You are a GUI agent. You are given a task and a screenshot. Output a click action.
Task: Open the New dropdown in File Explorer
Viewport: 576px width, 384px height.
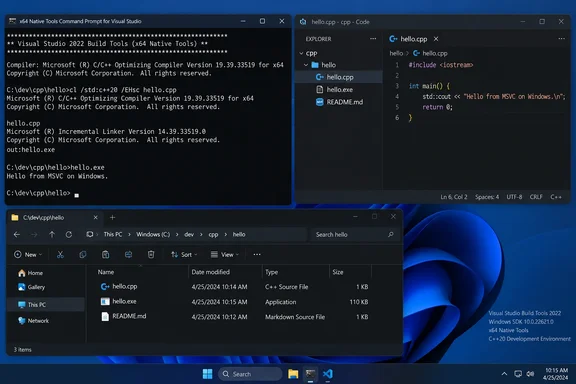[28, 254]
